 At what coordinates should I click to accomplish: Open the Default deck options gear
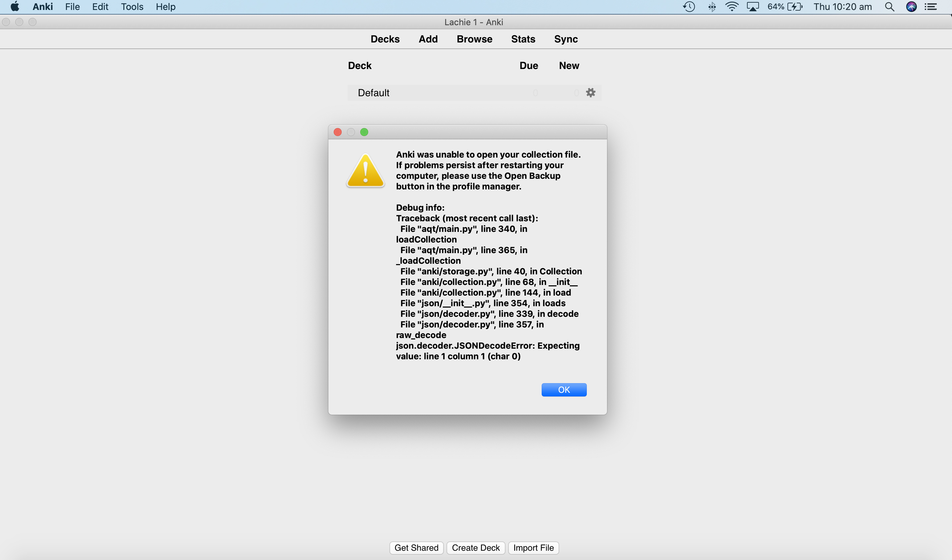(590, 93)
